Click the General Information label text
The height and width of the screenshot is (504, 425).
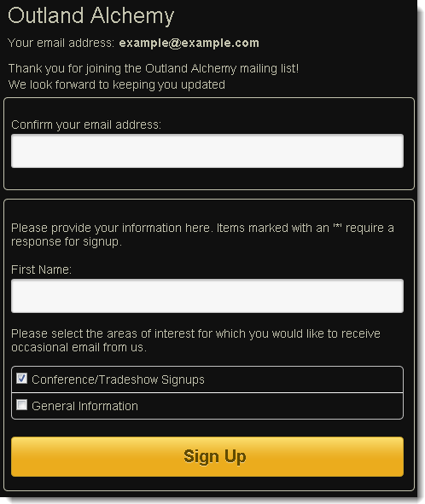click(x=85, y=406)
